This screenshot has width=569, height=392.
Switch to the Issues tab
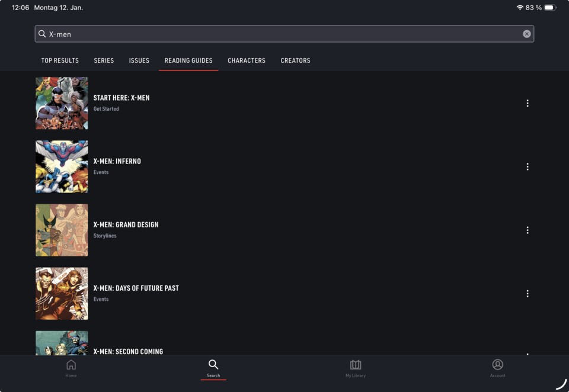139,60
